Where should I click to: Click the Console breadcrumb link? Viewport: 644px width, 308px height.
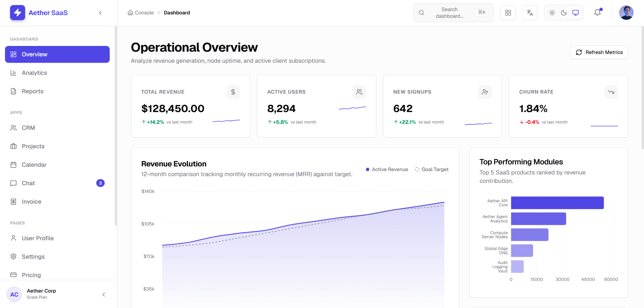(x=144, y=13)
